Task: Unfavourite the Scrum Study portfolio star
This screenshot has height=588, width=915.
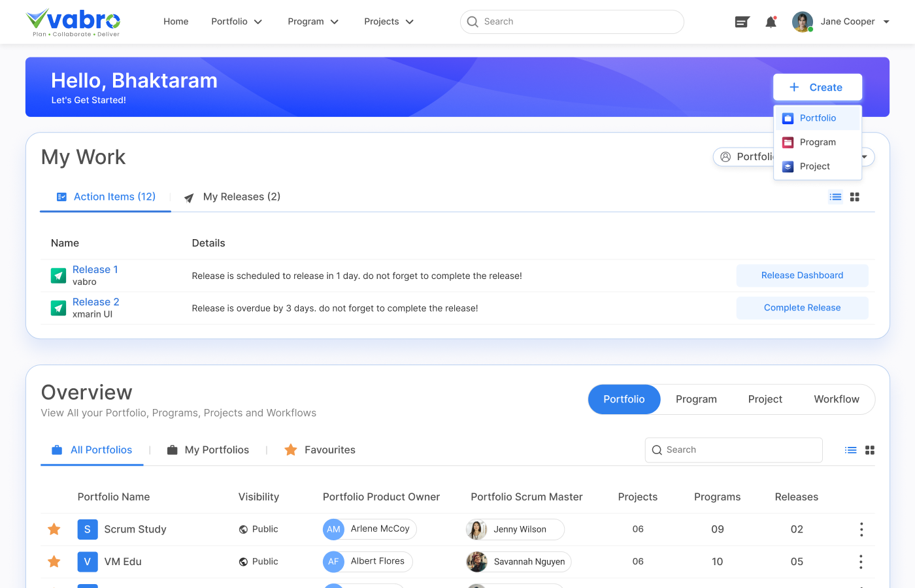Action: pos(54,529)
